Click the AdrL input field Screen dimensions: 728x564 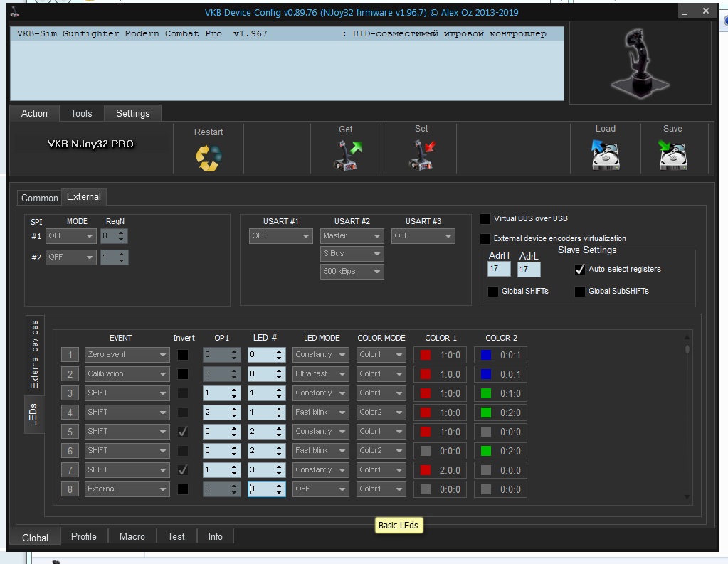529,270
